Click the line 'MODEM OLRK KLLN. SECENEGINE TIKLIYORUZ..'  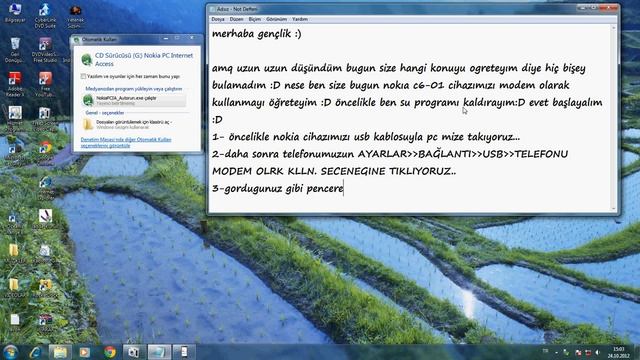coord(334,171)
